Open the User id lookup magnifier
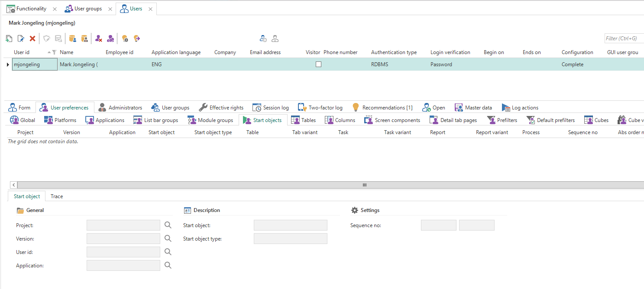Image resolution: width=644 pixels, height=289 pixels. (x=168, y=252)
